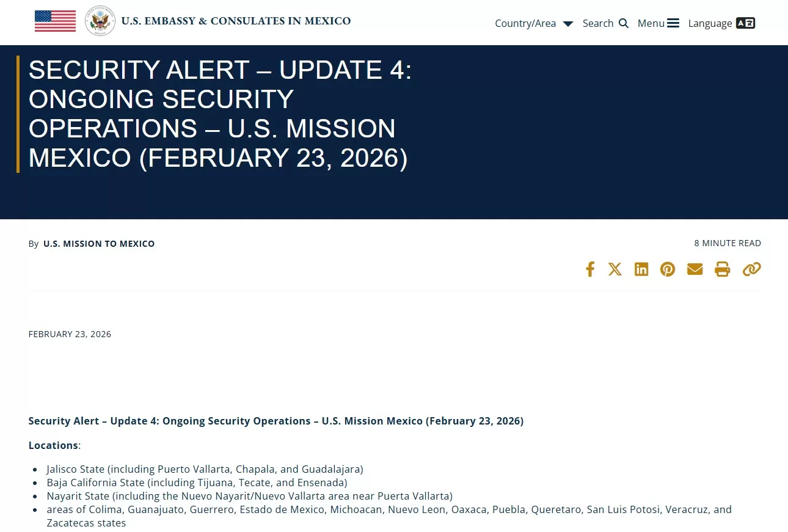Click the American flag logo
This screenshot has height=532, width=788.
[x=55, y=21]
